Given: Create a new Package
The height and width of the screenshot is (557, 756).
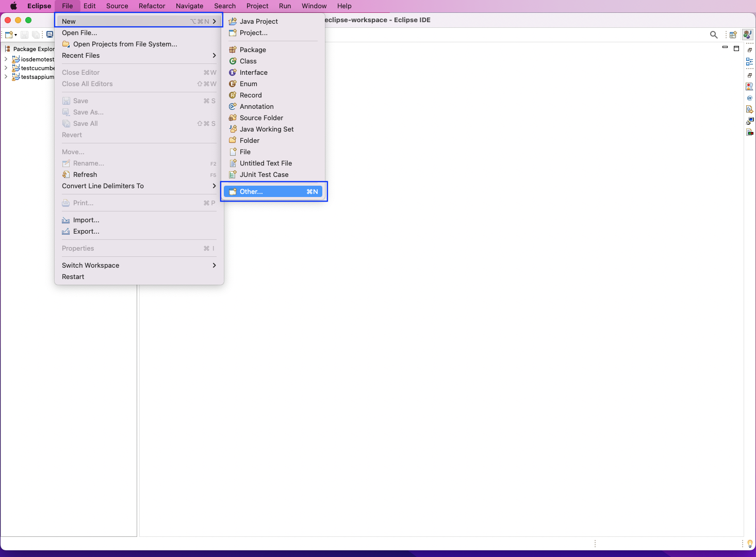Looking at the screenshot, I should click(x=274, y=50).
